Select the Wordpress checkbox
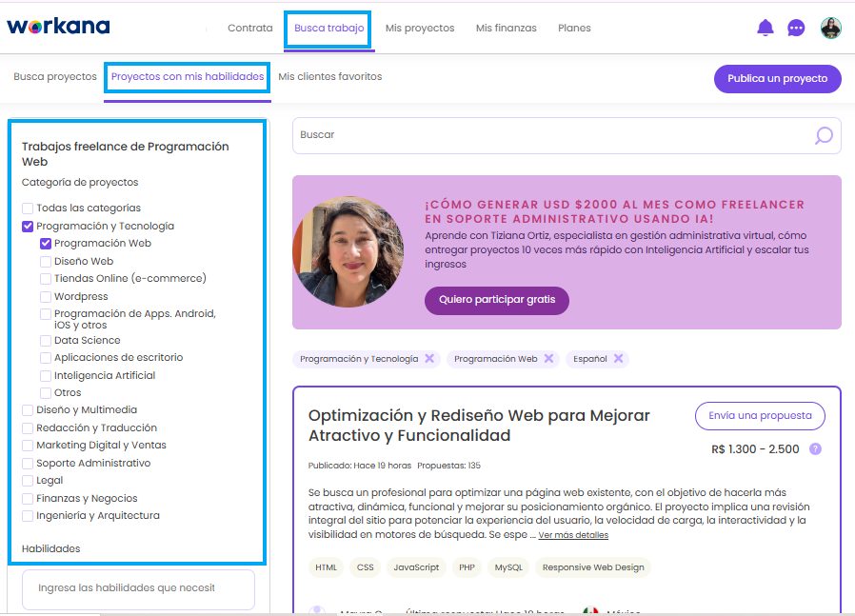Viewport: 855px width, 616px height. [46, 296]
